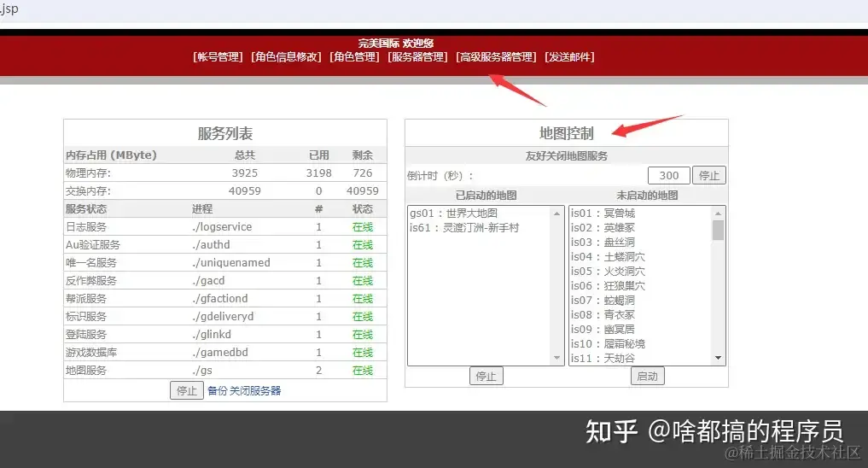Click scroll up arrow of started maps list

(x=556, y=214)
